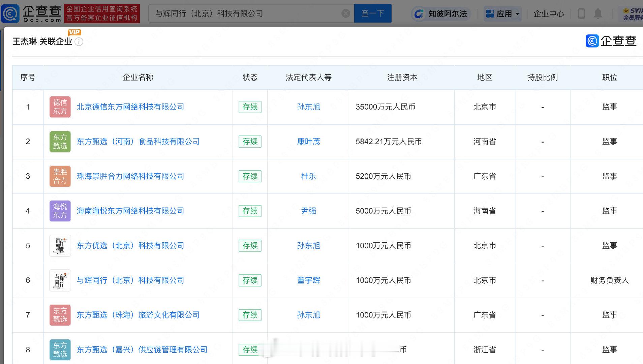643x364 pixels.
Task: Clear the search field with the X icon
Action: [346, 13]
